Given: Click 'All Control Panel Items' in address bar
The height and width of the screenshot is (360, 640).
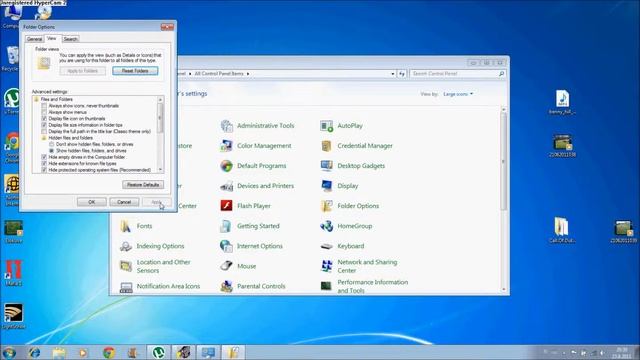Looking at the screenshot, I should 219,74.
